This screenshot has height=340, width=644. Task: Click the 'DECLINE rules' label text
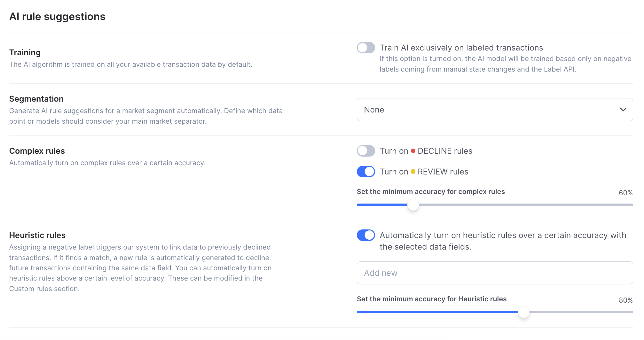(x=445, y=151)
